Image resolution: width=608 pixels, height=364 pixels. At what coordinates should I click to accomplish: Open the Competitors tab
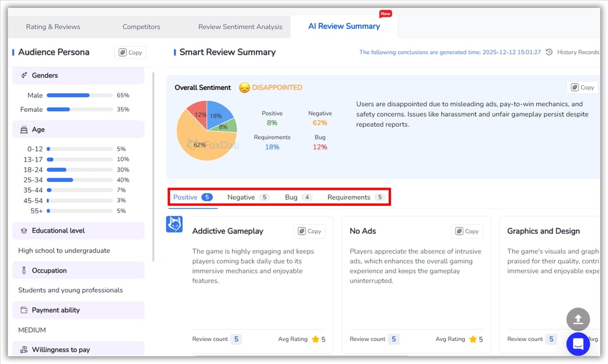pyautogui.click(x=141, y=26)
